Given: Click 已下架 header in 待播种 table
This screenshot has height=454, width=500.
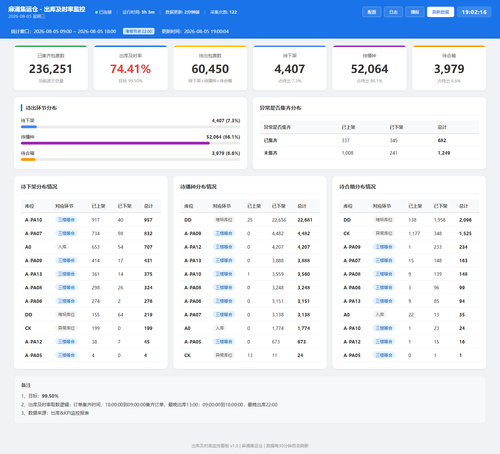Looking at the screenshot, I should tap(279, 206).
